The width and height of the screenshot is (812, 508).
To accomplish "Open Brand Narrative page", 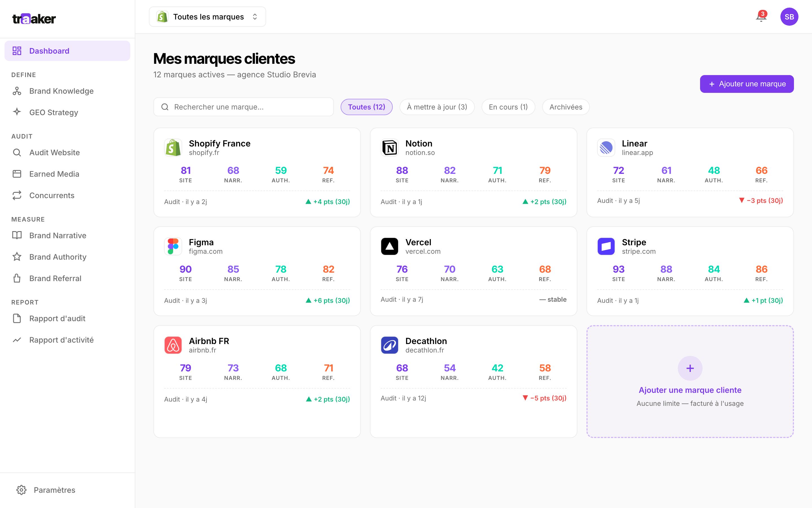I will coord(67,235).
